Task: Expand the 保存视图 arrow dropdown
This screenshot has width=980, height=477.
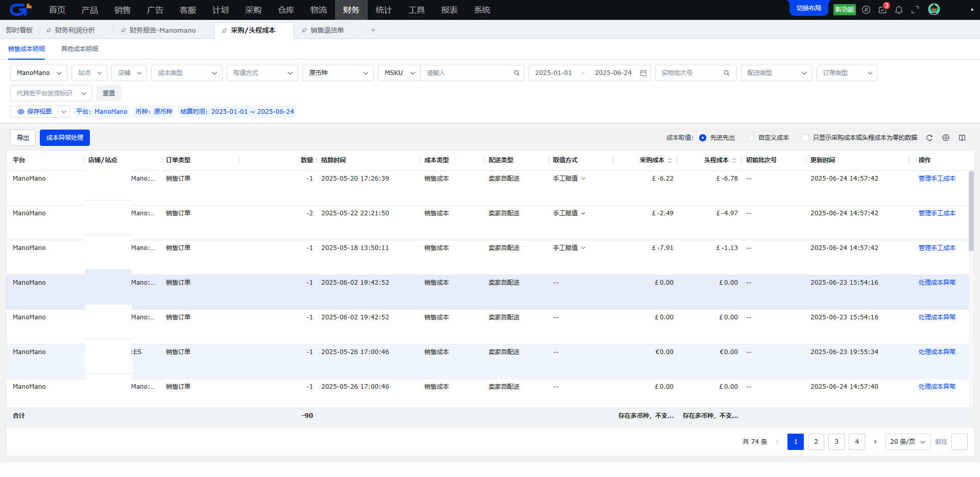Action: 64,112
